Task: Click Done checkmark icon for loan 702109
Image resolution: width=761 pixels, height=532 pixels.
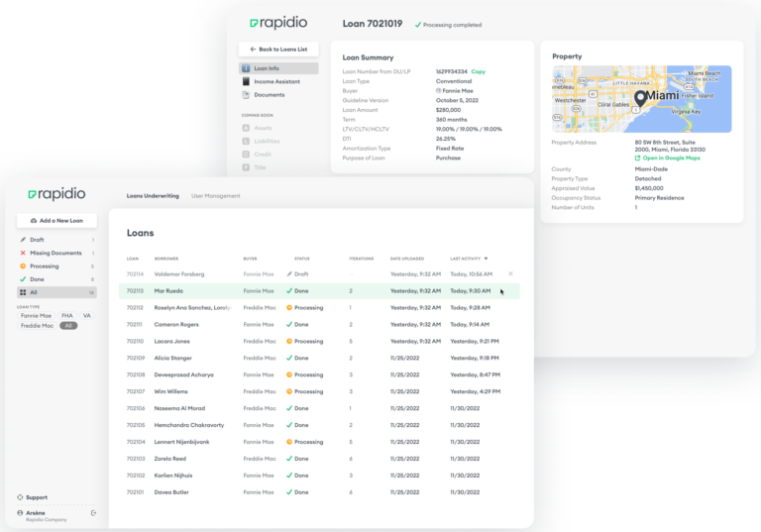Action: point(289,359)
